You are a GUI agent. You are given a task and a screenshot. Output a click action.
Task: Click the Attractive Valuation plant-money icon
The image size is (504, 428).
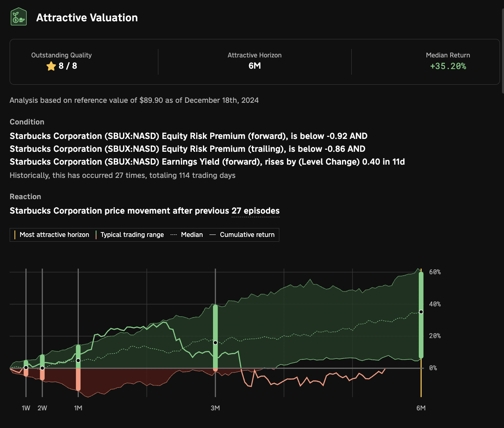[x=18, y=17]
